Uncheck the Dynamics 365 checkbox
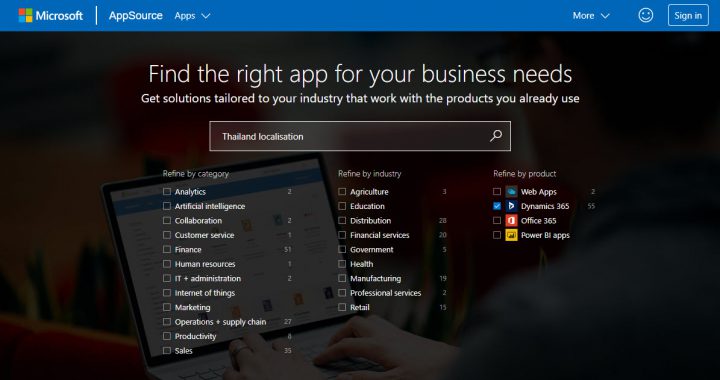This screenshot has width=720, height=380. click(497, 206)
